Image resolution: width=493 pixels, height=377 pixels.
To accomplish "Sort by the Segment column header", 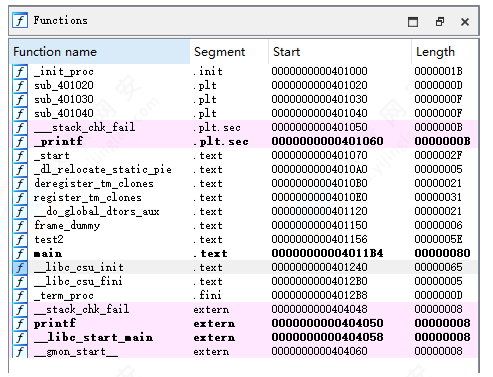I will coord(229,52).
